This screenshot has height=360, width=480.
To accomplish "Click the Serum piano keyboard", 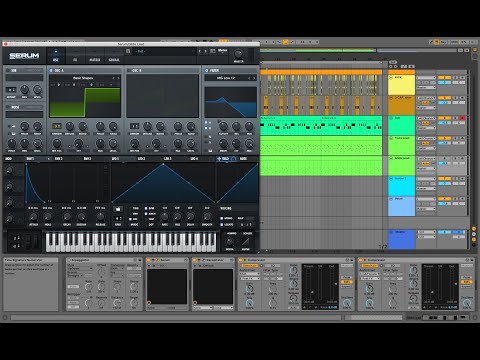I will click(x=131, y=242).
